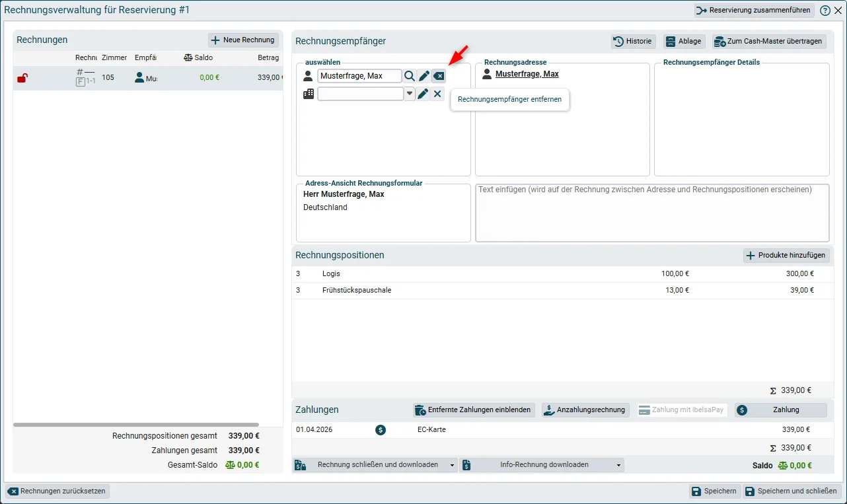Click Speichern und schließen

pyautogui.click(x=792, y=491)
